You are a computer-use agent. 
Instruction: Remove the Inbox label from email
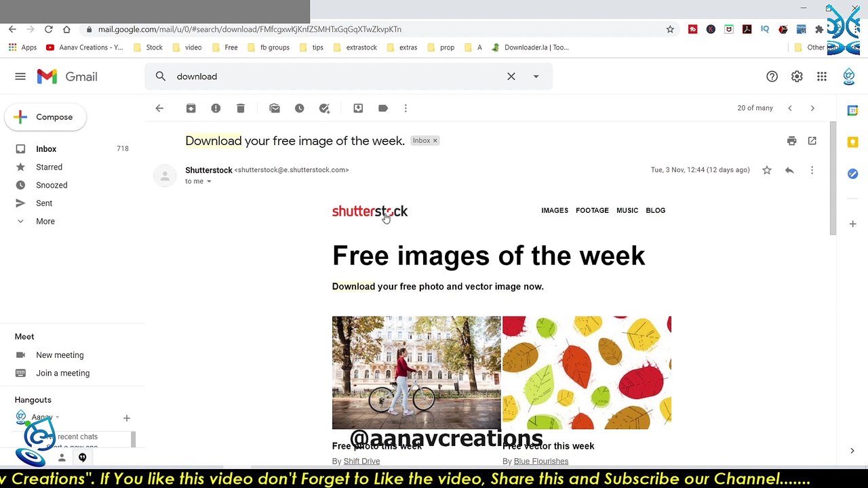[x=435, y=141]
